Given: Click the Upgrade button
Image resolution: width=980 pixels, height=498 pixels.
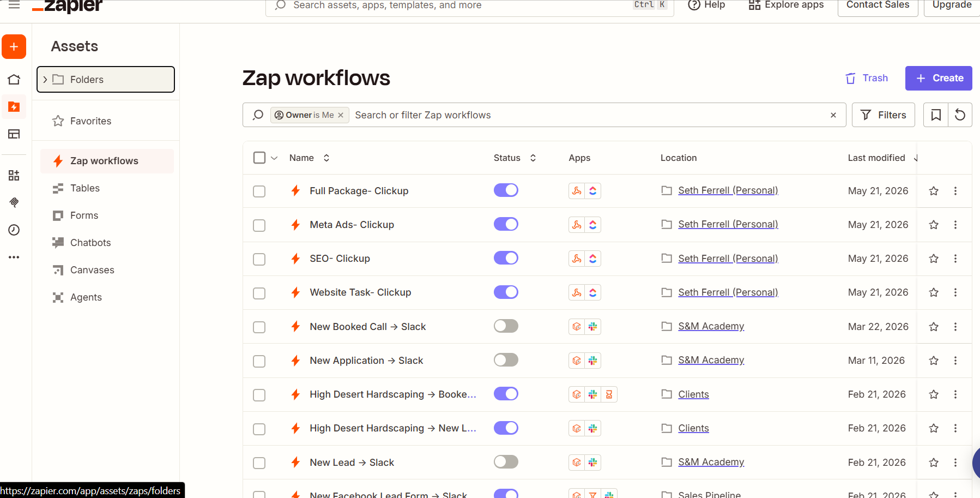Looking at the screenshot, I should (952, 5).
